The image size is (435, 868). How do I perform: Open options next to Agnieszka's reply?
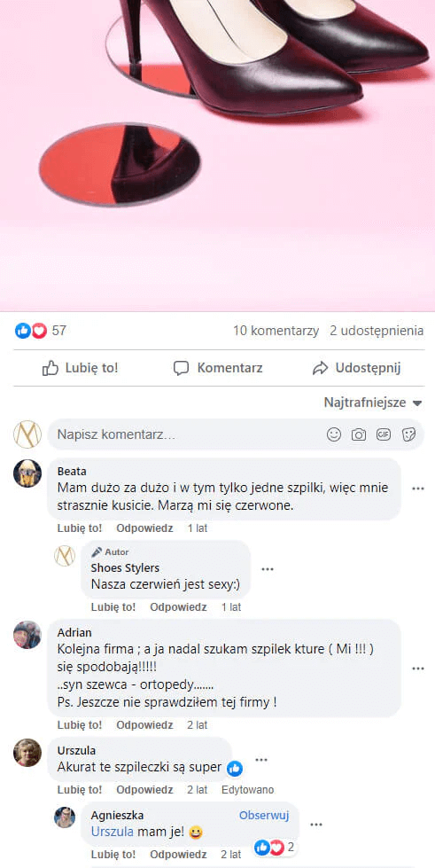pos(316,825)
